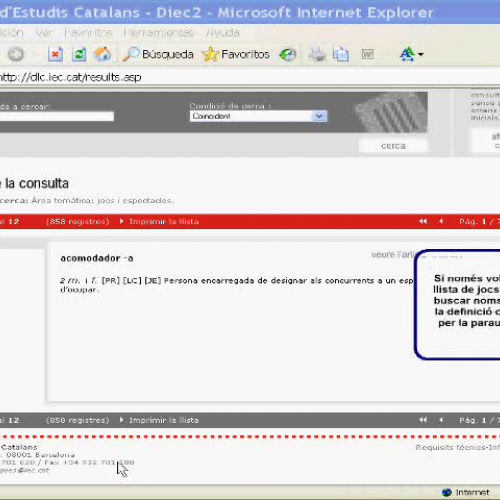500x500 pixels.
Task: Click the Requisits tècnics footer link
Action: (x=451, y=447)
